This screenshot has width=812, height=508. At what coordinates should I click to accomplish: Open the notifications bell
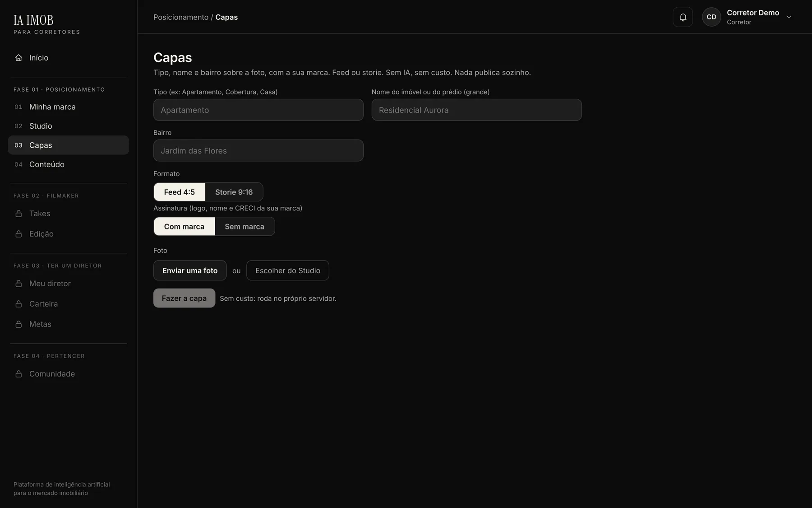(683, 17)
